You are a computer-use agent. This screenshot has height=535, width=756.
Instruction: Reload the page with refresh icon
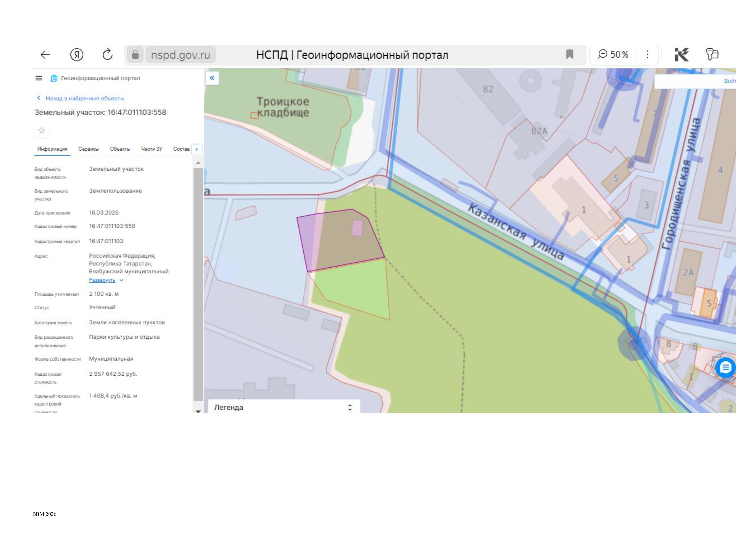(108, 54)
